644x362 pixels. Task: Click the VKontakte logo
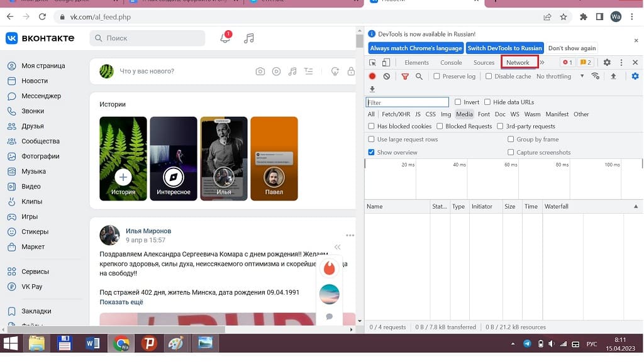(40, 38)
